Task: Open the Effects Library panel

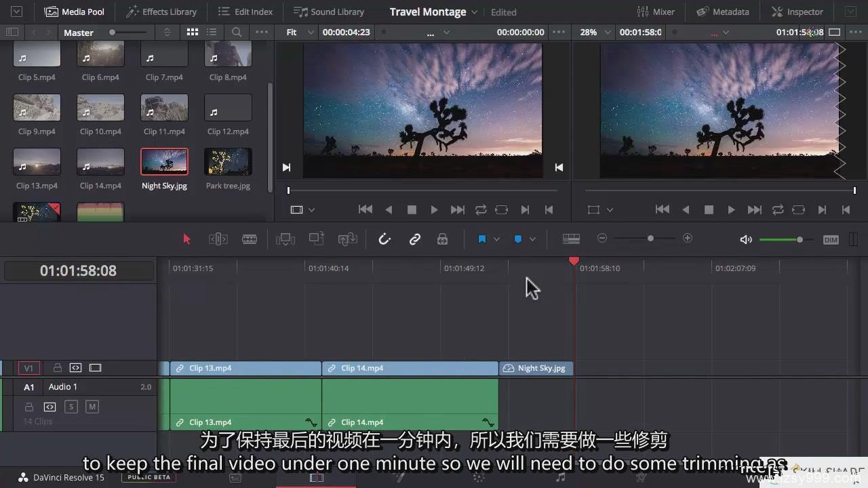Action: tap(161, 12)
